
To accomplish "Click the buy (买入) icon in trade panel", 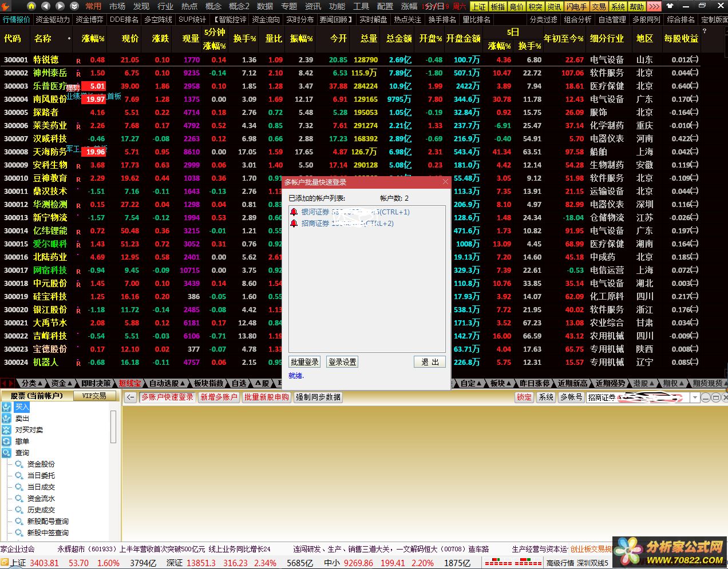I will click(x=7, y=407).
